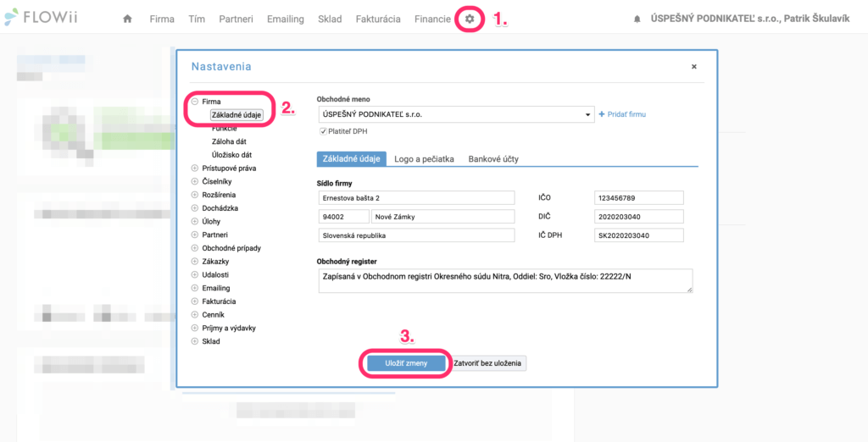Expand the Obchodné prípady node

pos(195,248)
